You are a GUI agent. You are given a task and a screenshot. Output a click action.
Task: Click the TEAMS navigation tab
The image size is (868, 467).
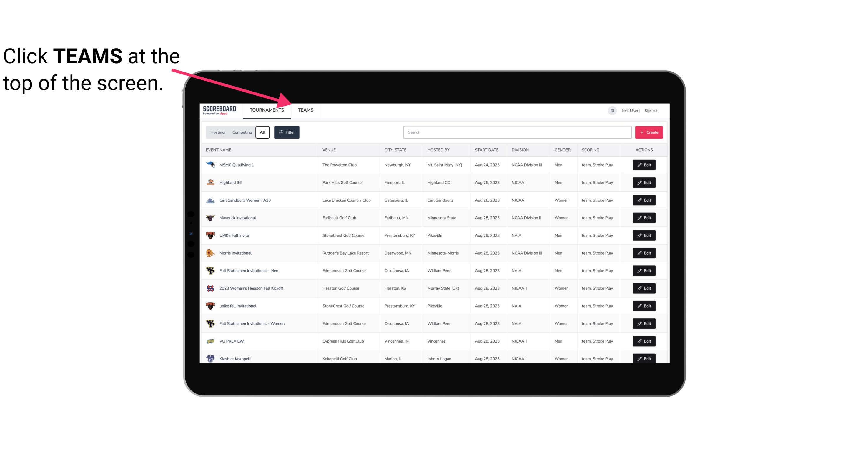[305, 110]
